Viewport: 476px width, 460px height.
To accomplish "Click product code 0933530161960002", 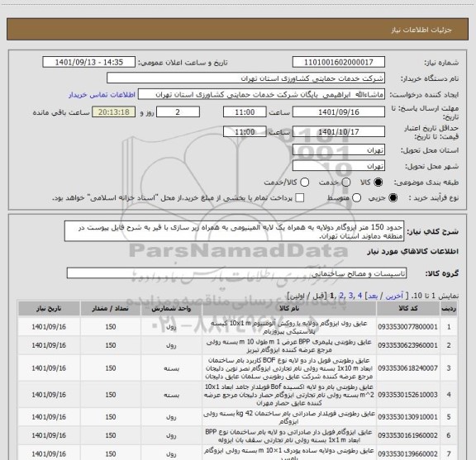I will coord(407,435).
